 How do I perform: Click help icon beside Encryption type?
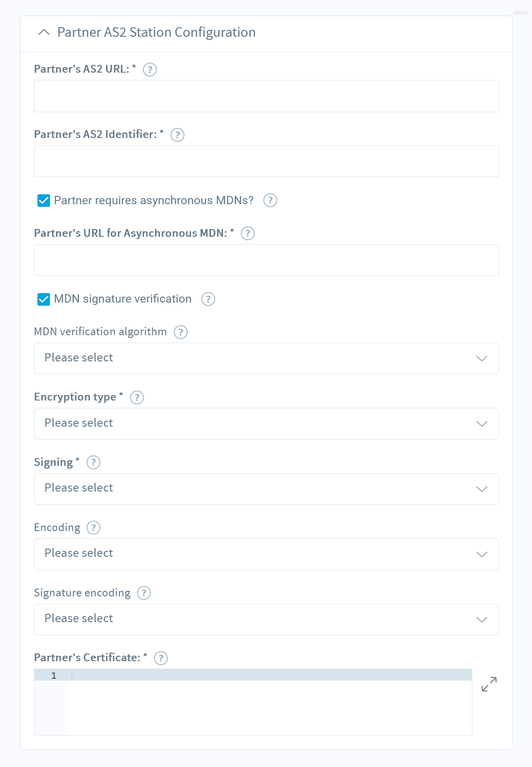[137, 397]
